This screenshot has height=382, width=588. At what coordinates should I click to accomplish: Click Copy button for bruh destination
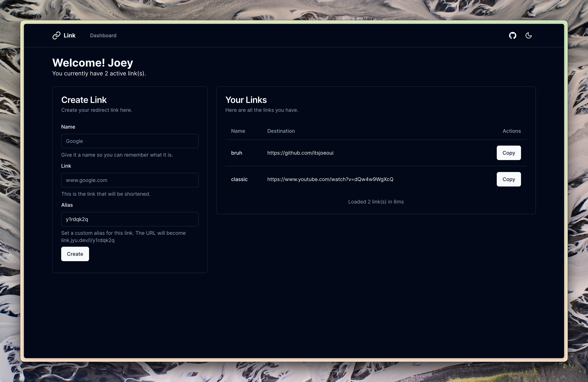click(509, 152)
